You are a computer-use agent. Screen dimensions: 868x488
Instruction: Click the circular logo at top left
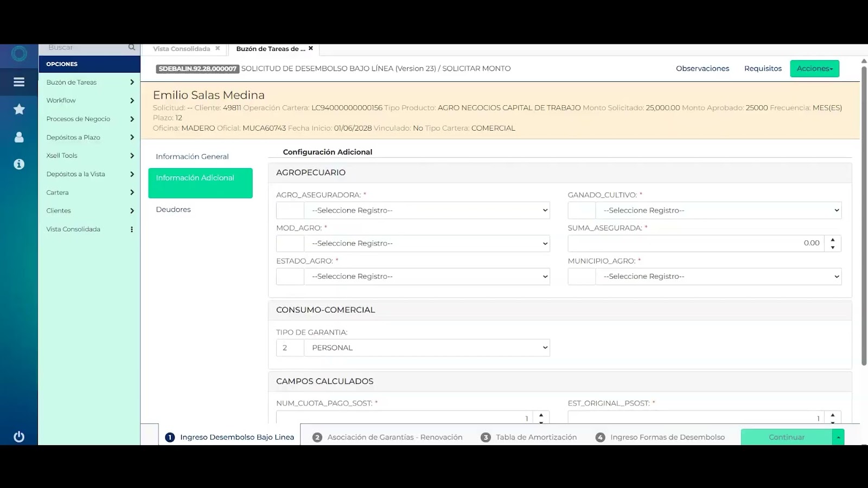pyautogui.click(x=19, y=54)
